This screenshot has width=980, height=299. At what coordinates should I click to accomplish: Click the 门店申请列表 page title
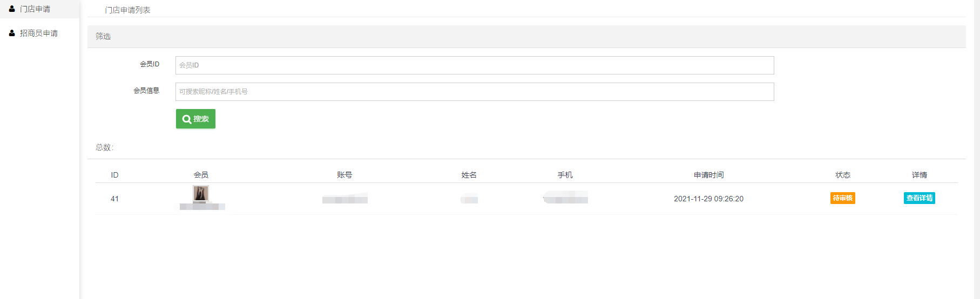click(127, 10)
